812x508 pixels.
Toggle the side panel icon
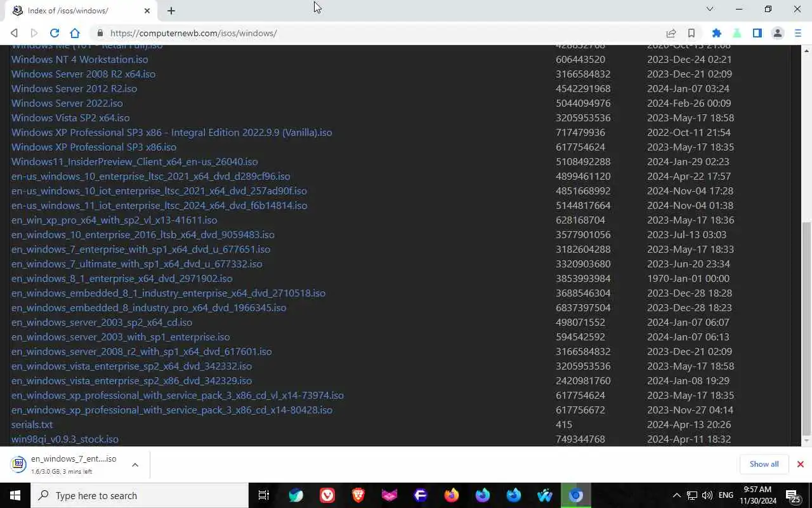(757, 33)
